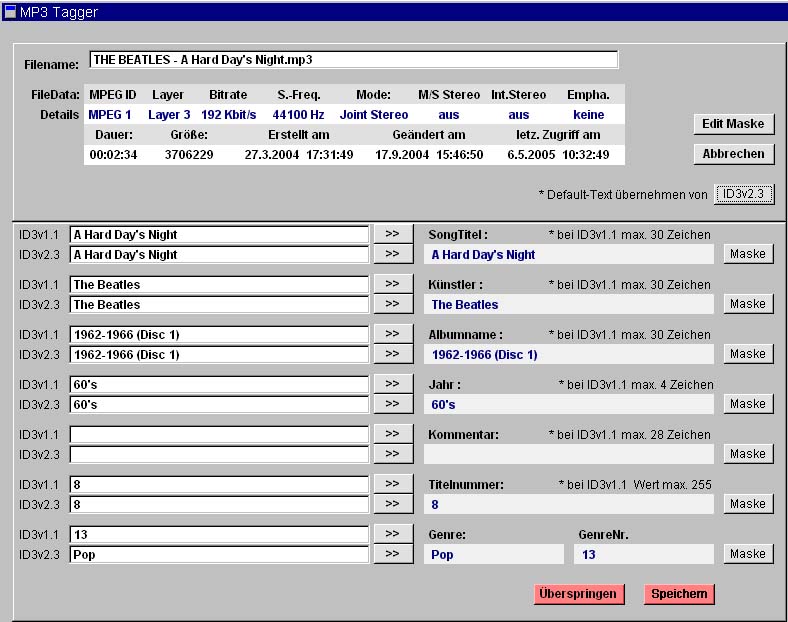
Task: Click the ID3v2.3 default-text button
Action: [744, 194]
